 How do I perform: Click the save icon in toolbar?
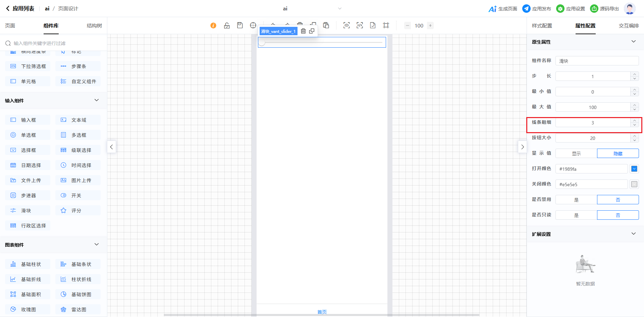(240, 25)
